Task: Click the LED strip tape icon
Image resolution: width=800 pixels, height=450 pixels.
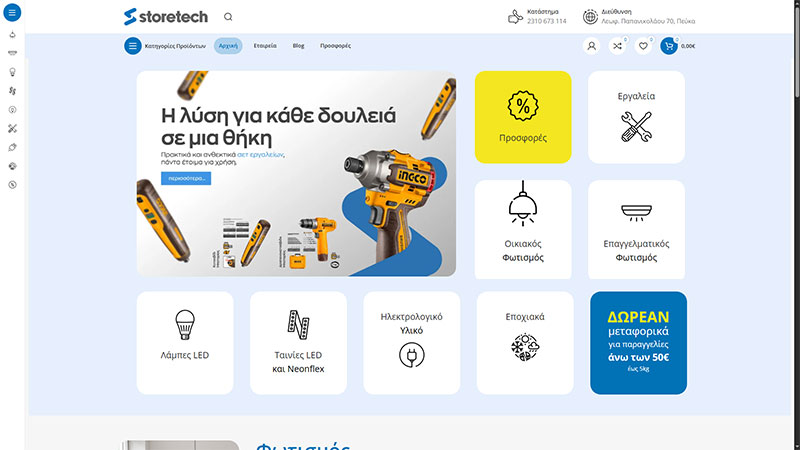Action: point(298,324)
